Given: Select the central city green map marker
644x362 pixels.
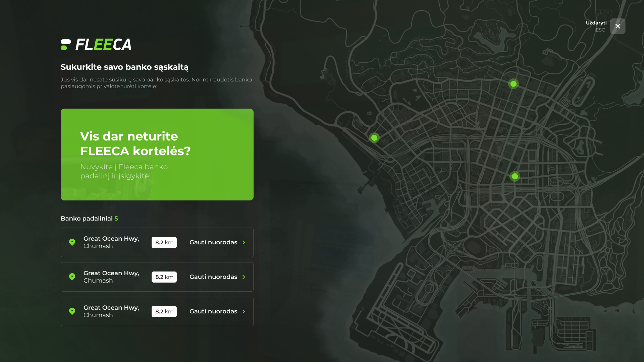Looking at the screenshot, I should click(515, 176).
